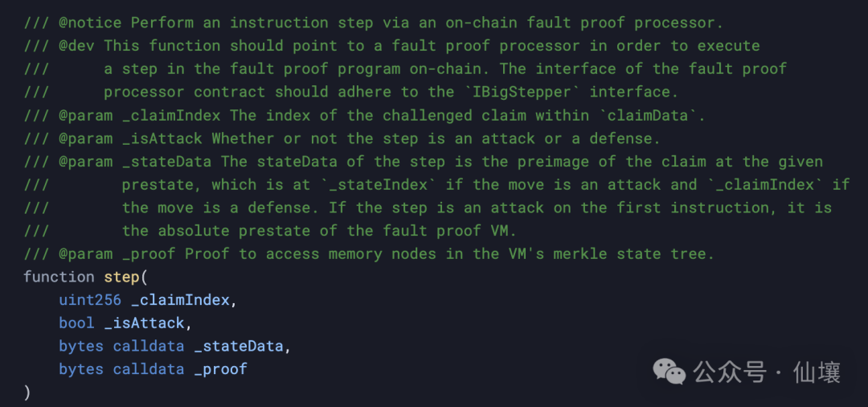Select the uint256 type keyword

click(90, 300)
